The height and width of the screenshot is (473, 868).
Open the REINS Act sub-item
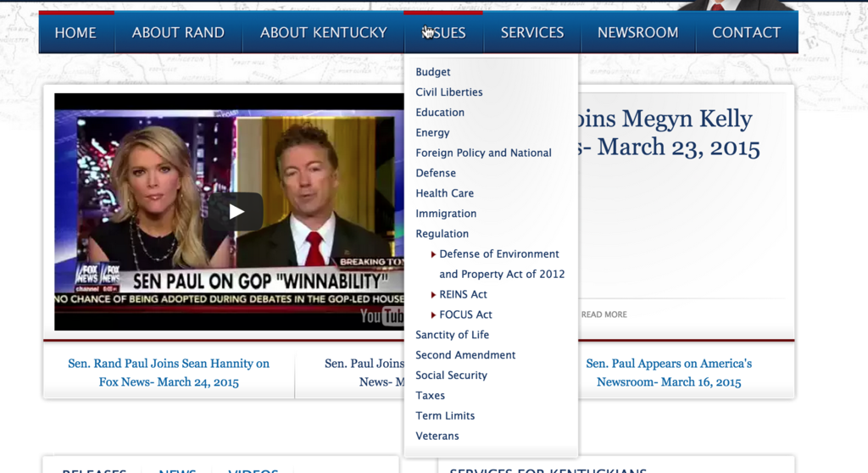464,295
